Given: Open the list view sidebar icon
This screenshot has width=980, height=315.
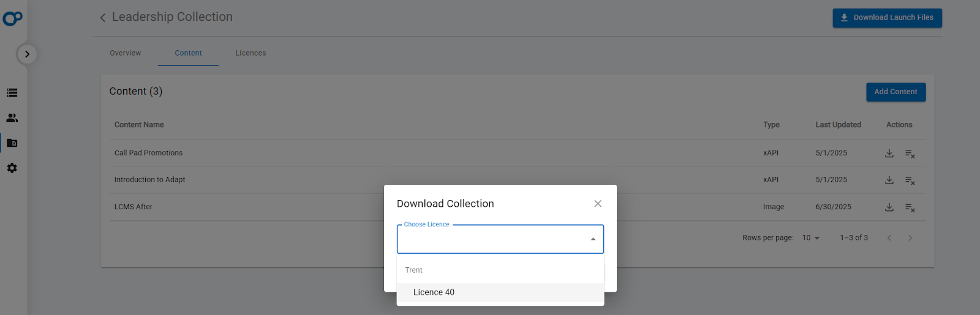Looking at the screenshot, I should click(12, 93).
